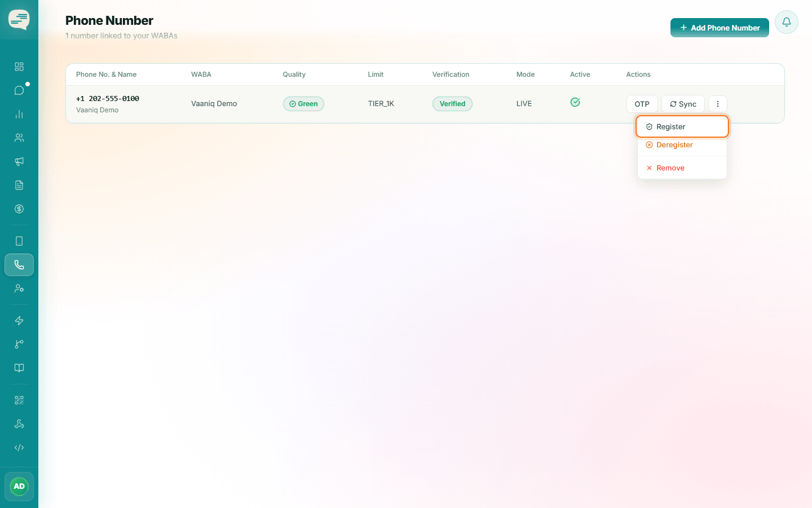Select phone number +1 202-555-0100
The height and width of the screenshot is (508, 812).
click(108, 99)
